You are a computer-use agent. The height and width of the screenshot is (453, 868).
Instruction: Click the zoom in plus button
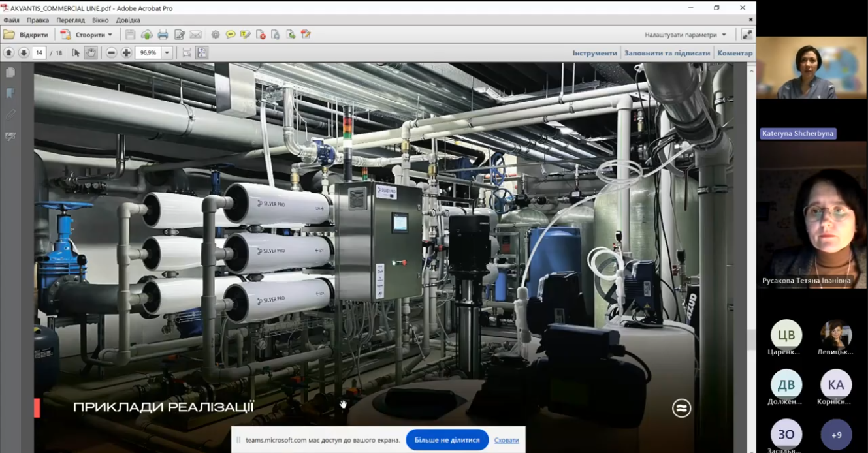(x=127, y=53)
